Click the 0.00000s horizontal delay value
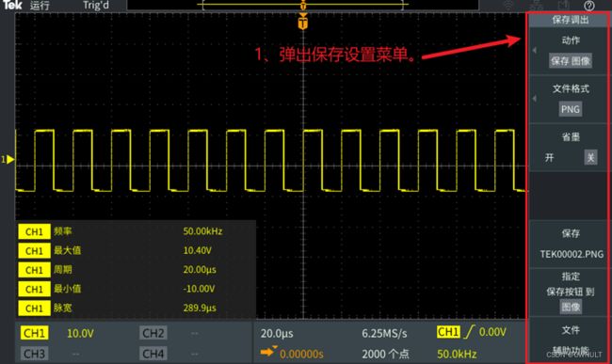Image resolution: width=612 pixels, height=364 pixels. point(301,354)
